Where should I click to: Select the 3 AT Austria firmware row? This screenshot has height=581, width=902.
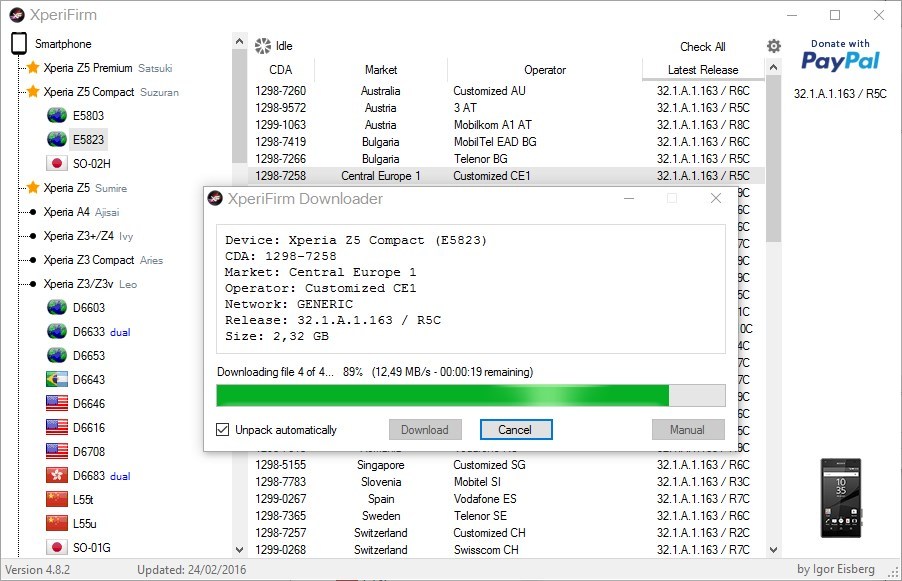[506, 108]
